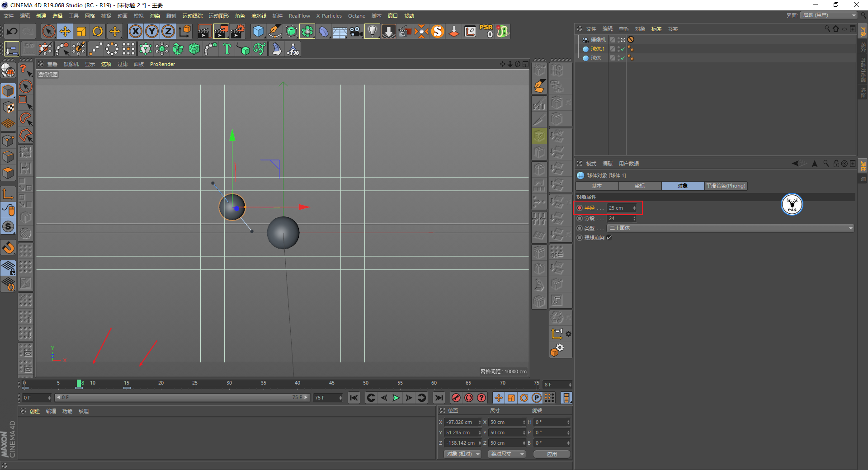The width and height of the screenshot is (868, 470).
Task: Render the current view (clapperboard)
Action: click(x=204, y=31)
